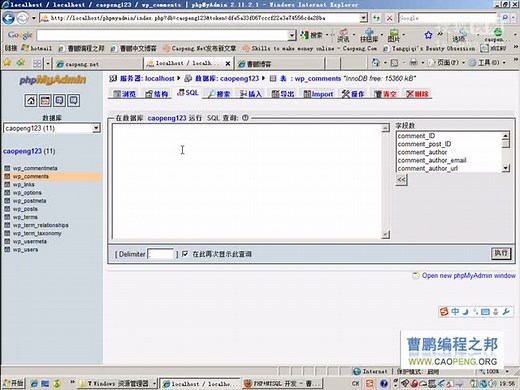Click wp_links table browse icon
Screen dimensions: 520x390
(x=7, y=184)
